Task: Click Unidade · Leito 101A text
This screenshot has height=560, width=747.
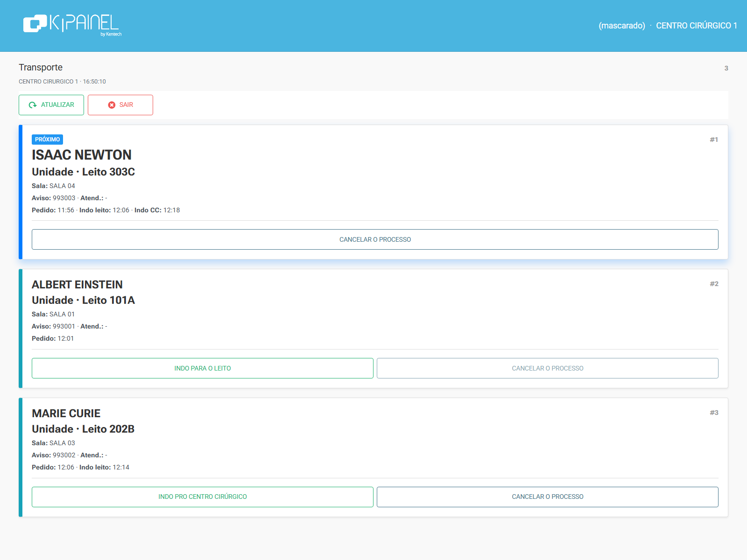Action: (83, 300)
